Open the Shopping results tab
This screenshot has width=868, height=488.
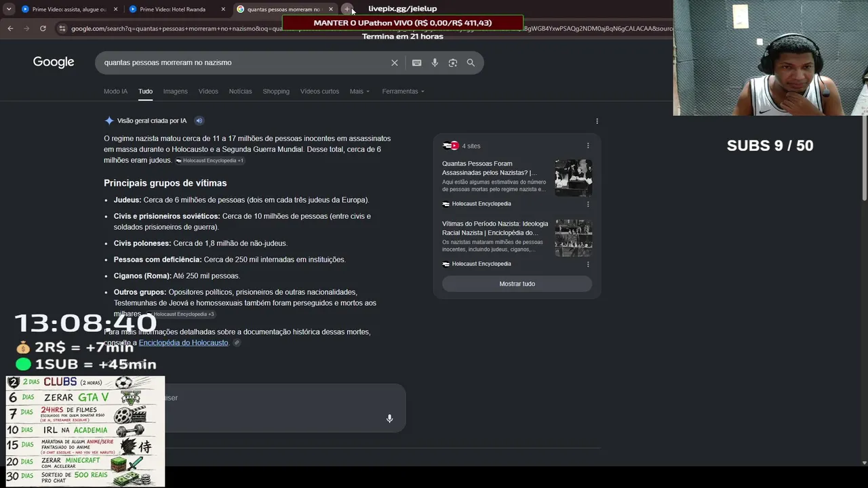[276, 91]
